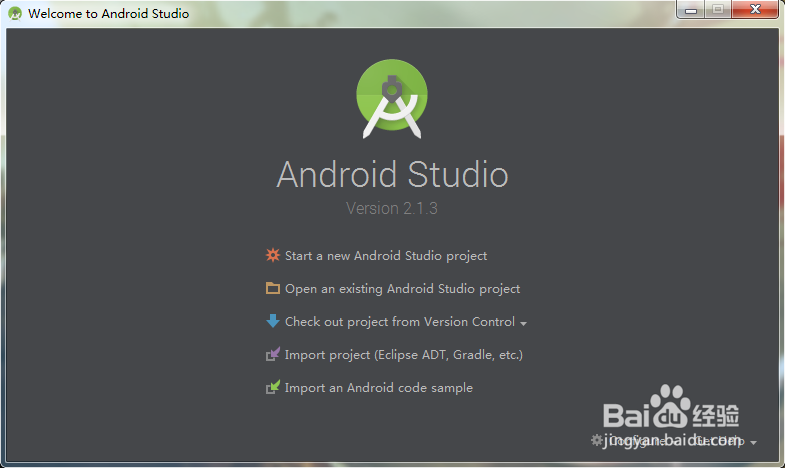Close the Welcome to Android Studio window
Screen dimensions: 785x468
click(x=755, y=10)
